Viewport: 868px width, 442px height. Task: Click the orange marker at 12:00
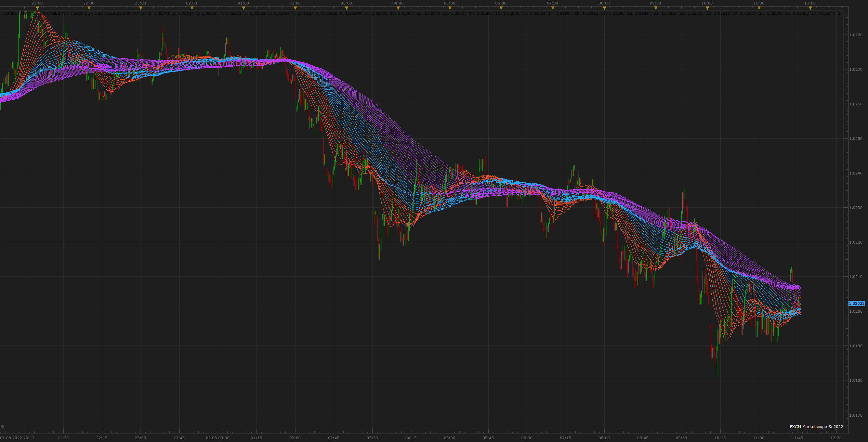[x=810, y=8]
